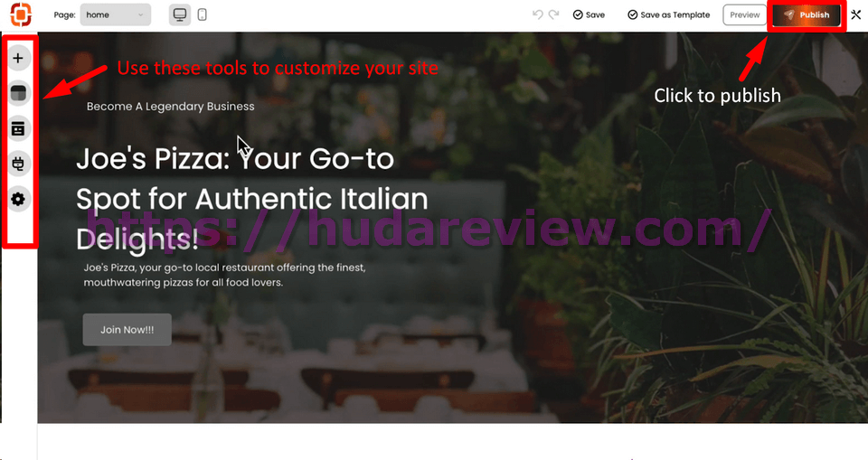Click the undo arrow icon
This screenshot has height=460, width=868.
pyautogui.click(x=537, y=14)
